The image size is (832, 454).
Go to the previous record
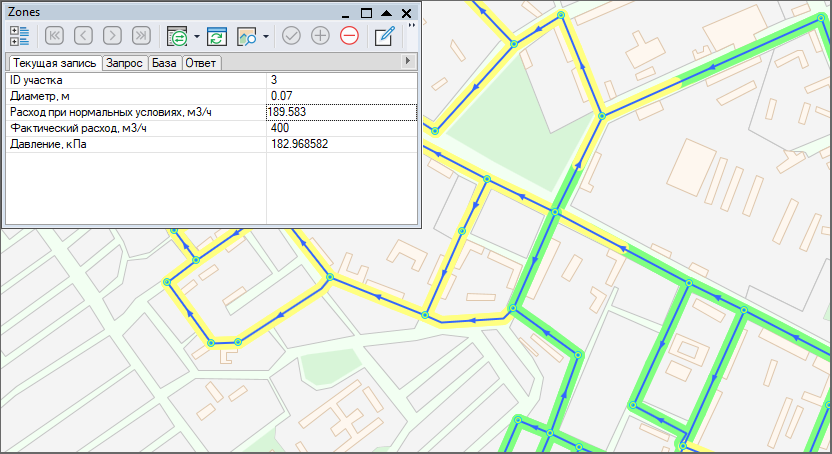83,36
